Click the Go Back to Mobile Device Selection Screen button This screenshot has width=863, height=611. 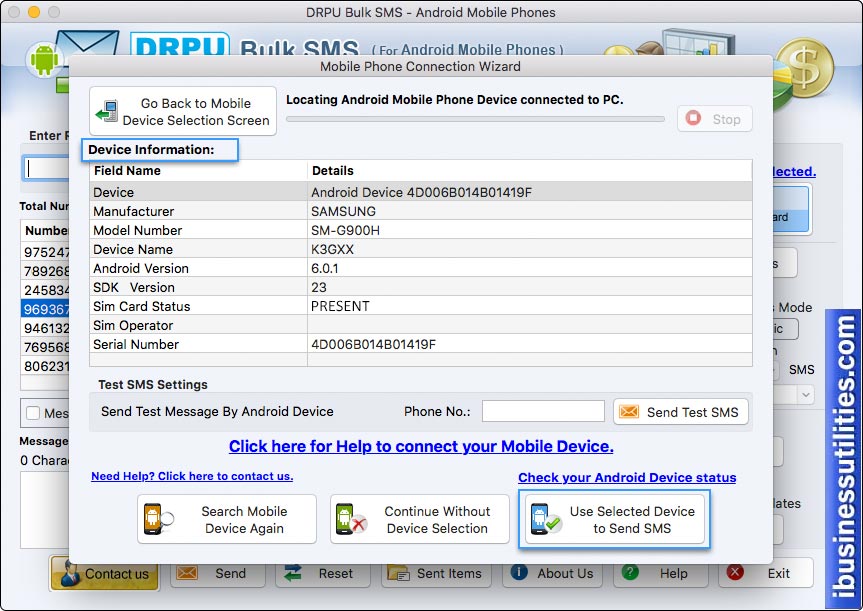pos(183,111)
